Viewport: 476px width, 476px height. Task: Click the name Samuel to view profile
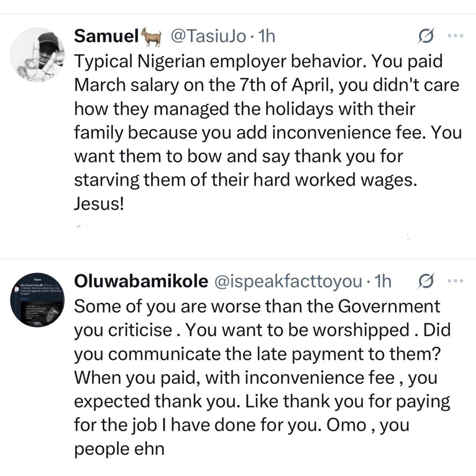(106, 37)
